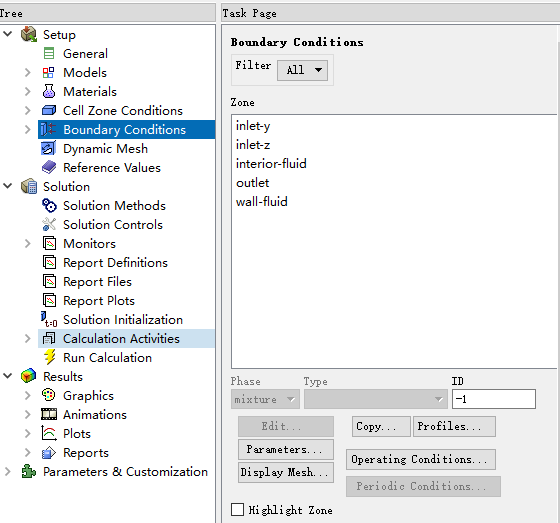The image size is (560, 523).
Task: Select interior-fluid zone in list
Action: click(394, 164)
